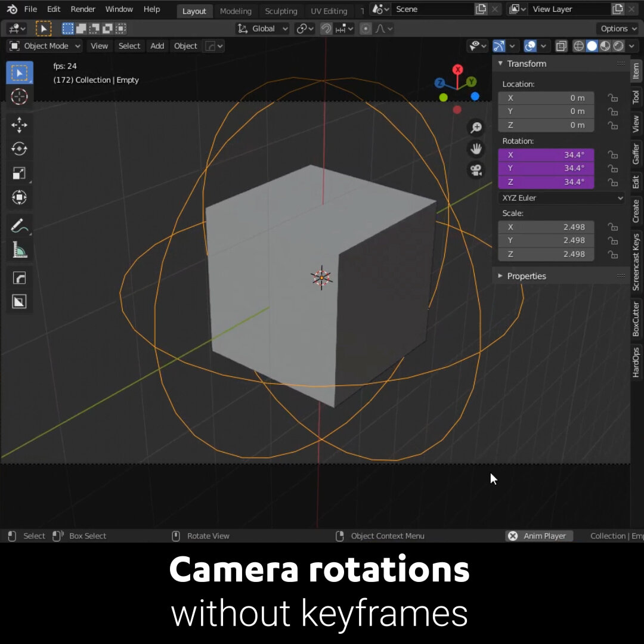Open the Options dropdown
The width and height of the screenshot is (644, 644).
click(618, 29)
